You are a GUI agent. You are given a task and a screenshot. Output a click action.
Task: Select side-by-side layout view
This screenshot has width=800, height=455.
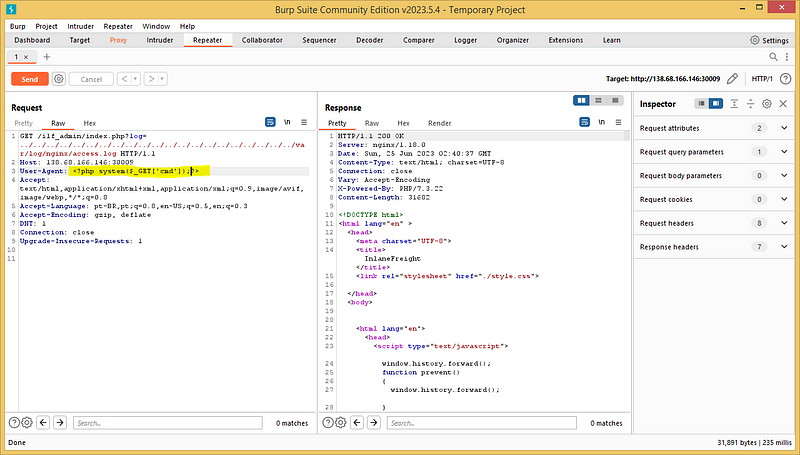click(582, 100)
